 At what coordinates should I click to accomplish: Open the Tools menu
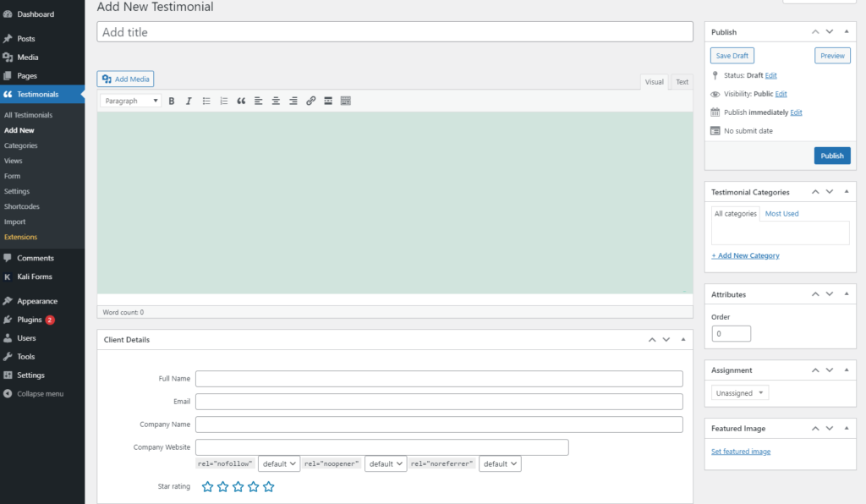click(x=42, y=357)
